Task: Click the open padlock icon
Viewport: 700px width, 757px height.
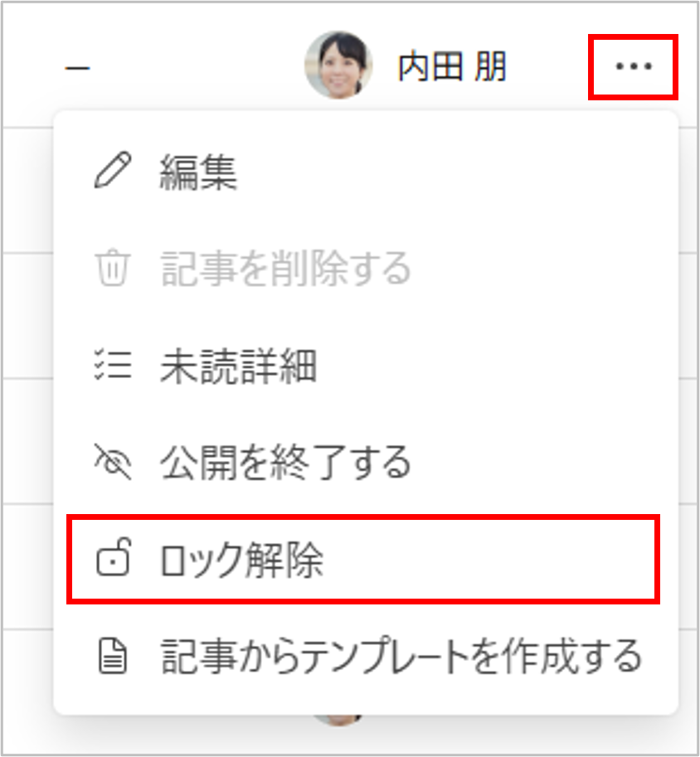Action: coord(114,558)
